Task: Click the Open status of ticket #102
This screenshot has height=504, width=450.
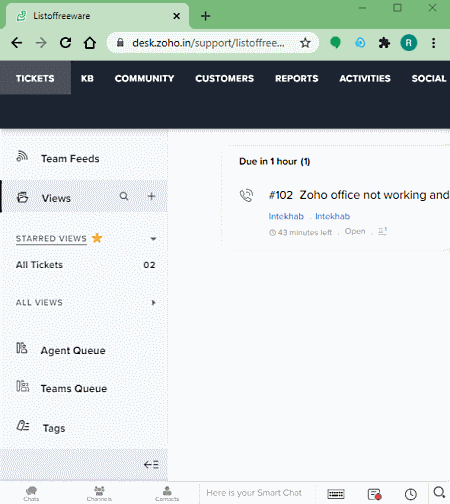Action: click(355, 231)
